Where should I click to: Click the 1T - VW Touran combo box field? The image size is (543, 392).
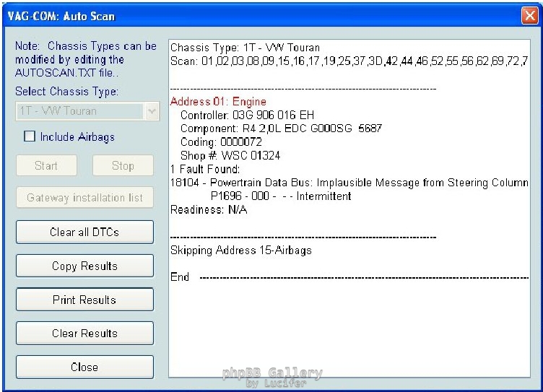79,111
